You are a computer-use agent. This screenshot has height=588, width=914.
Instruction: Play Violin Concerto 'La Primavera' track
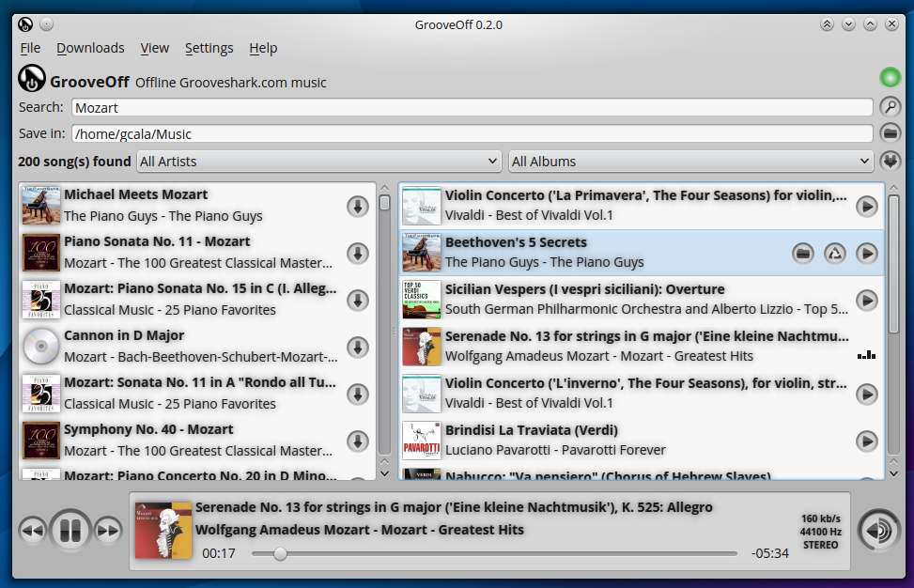(x=867, y=207)
